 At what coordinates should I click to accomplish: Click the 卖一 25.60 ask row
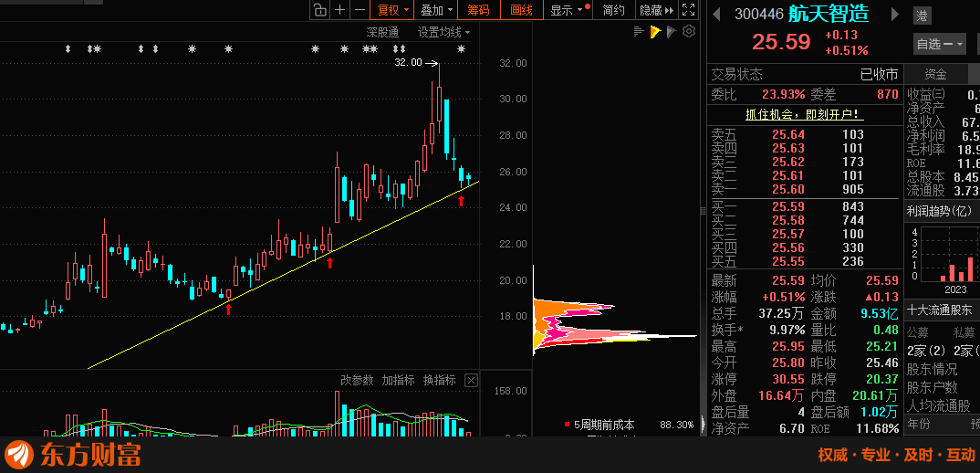[805, 189]
